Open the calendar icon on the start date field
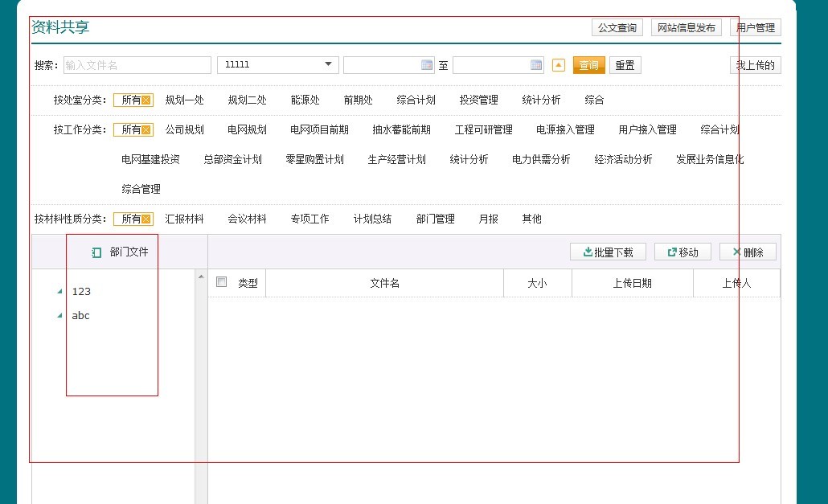This screenshot has height=504, width=828. tap(427, 65)
